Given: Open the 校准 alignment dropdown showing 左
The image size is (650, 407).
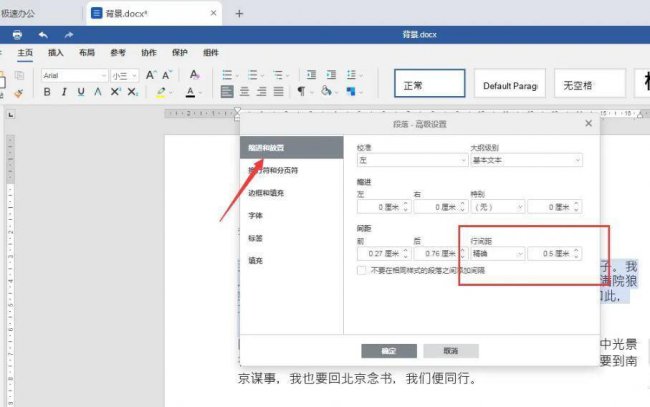Looking at the screenshot, I should (412, 160).
